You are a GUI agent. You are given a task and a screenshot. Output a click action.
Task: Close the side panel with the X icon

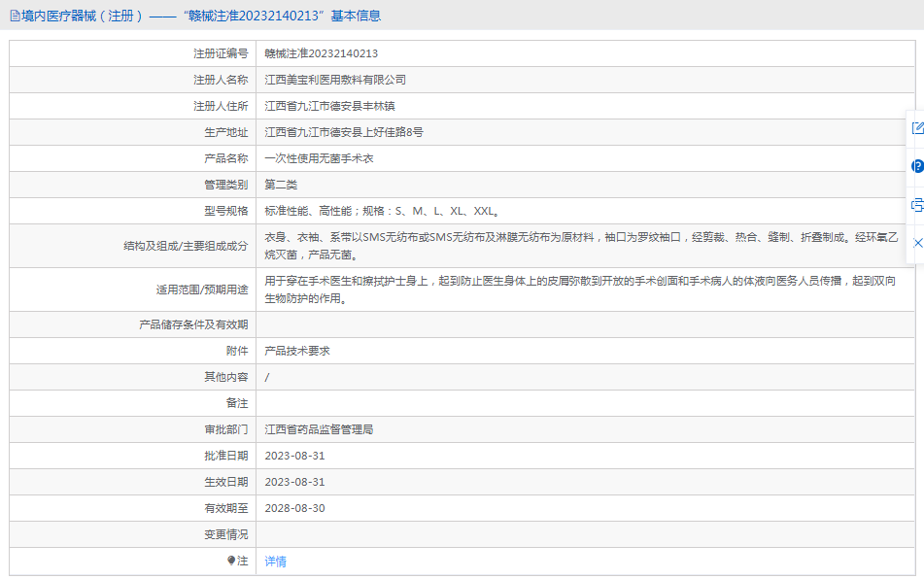click(x=918, y=243)
